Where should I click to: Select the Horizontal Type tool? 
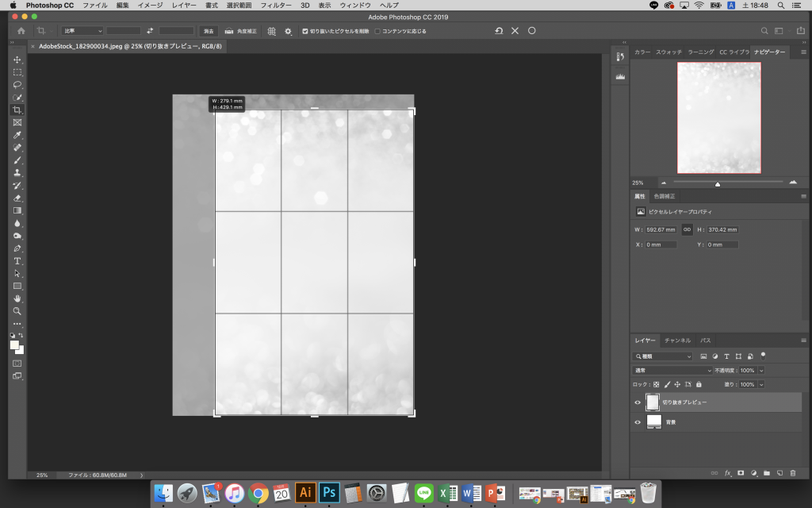(17, 260)
